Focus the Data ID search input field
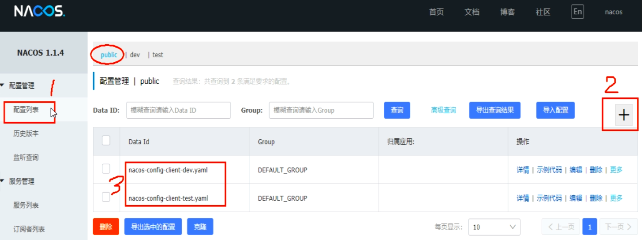Screen dimensions: 644x240 click(x=178, y=110)
